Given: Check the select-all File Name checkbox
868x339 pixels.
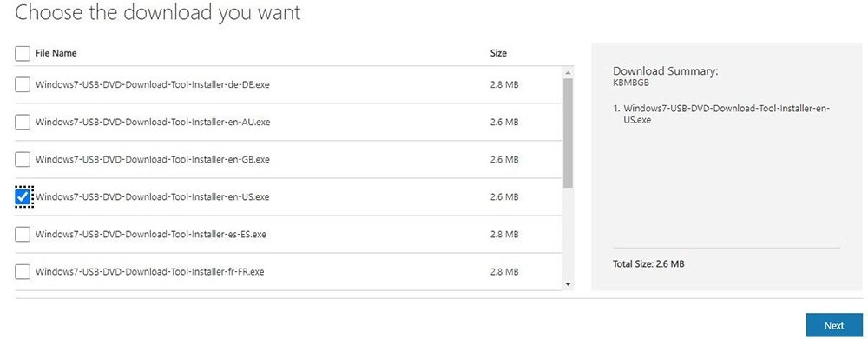Looking at the screenshot, I should point(23,53).
